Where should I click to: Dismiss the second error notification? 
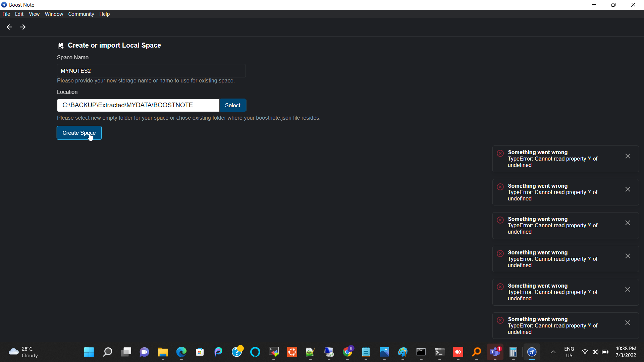point(628,189)
